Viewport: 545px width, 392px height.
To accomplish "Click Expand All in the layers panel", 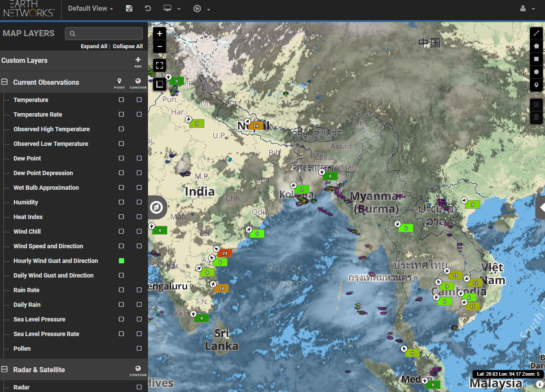I will click(x=94, y=46).
